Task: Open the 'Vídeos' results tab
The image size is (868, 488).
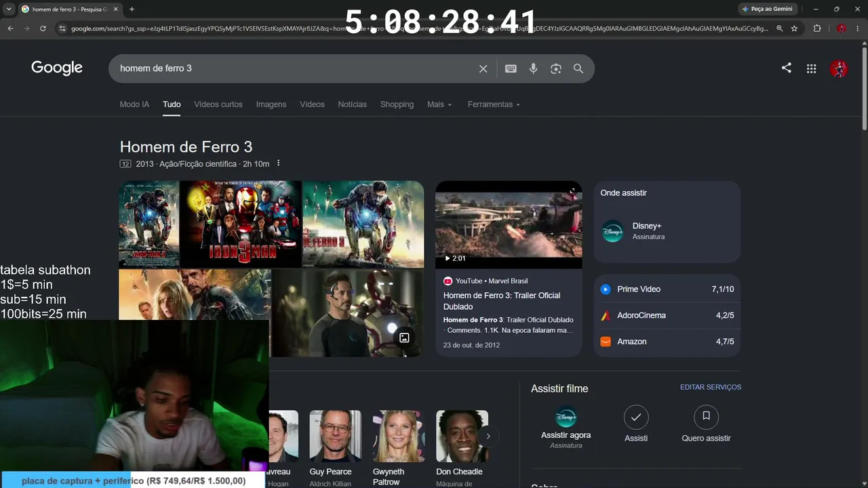Action: (x=312, y=104)
